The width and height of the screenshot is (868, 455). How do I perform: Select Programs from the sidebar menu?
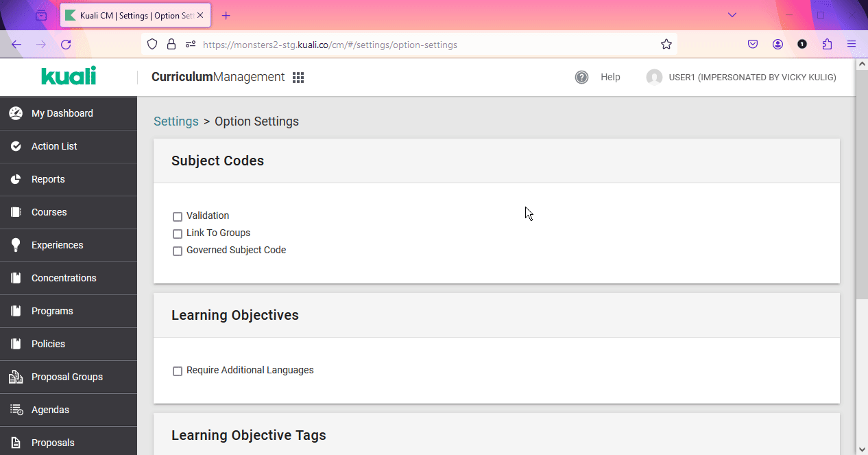coord(52,311)
